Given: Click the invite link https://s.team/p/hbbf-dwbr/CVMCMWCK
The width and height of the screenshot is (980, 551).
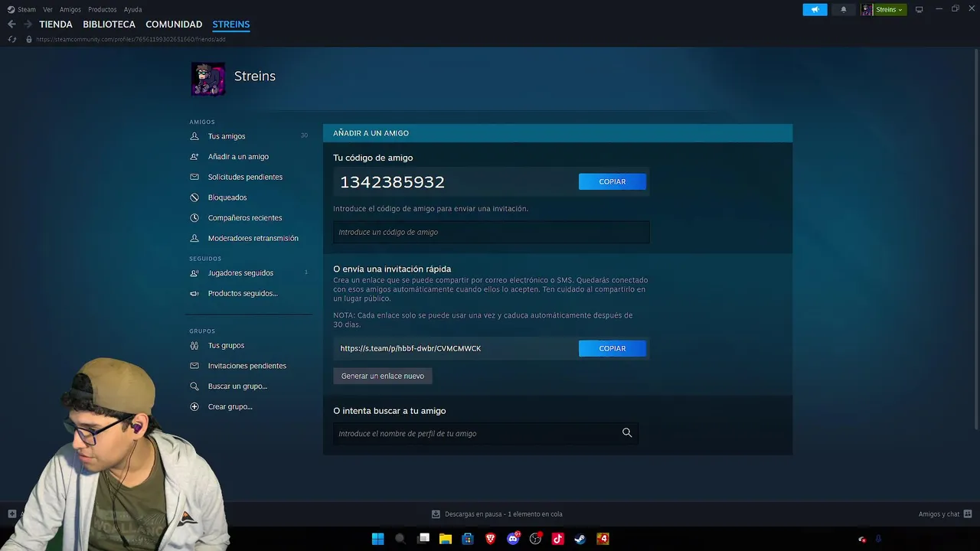Looking at the screenshot, I should click(410, 348).
